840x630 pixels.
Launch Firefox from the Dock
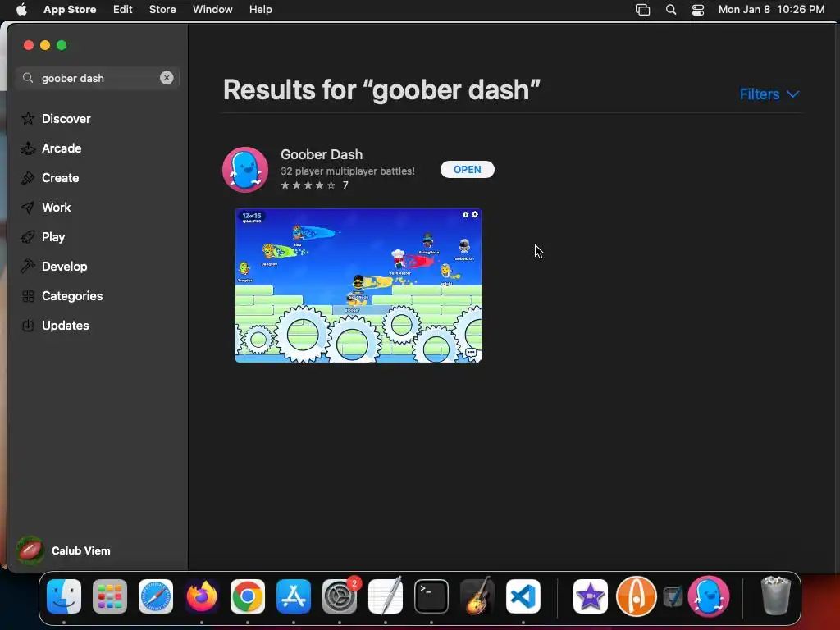(x=202, y=596)
